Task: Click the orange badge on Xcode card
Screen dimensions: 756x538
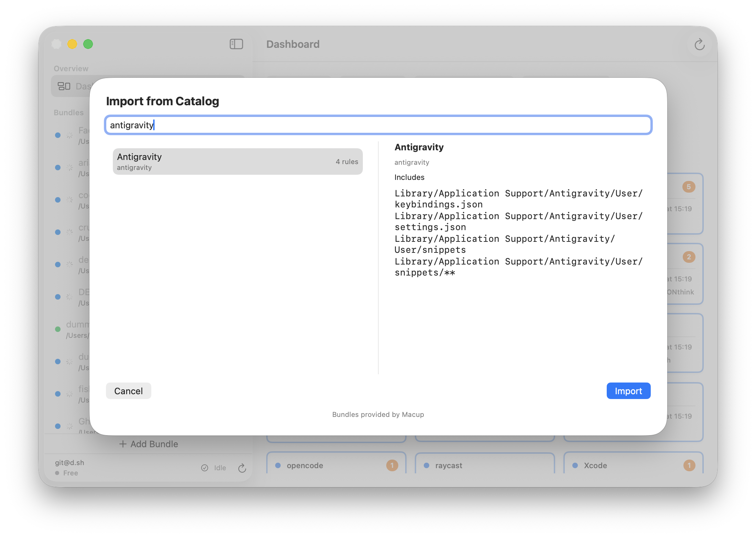Action: [x=689, y=465]
